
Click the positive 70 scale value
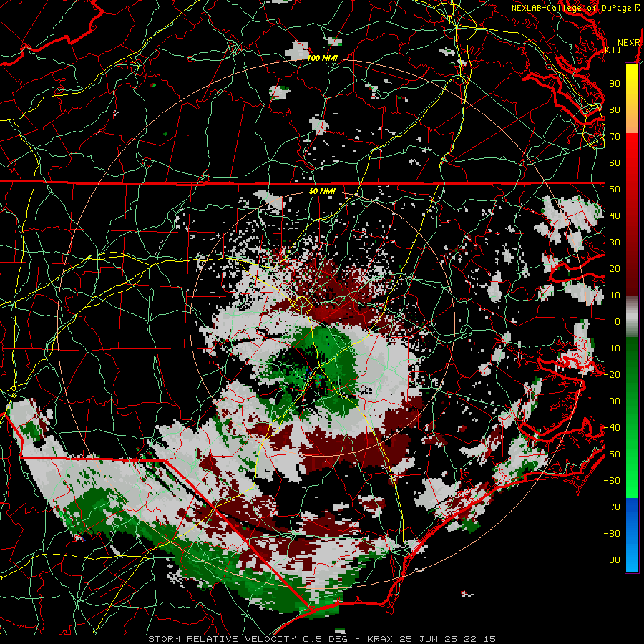point(615,137)
